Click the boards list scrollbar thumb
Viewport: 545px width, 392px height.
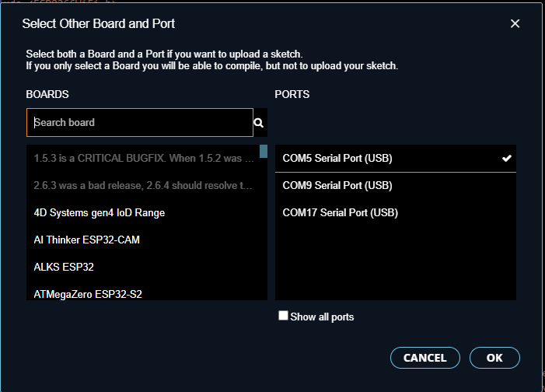click(x=264, y=152)
